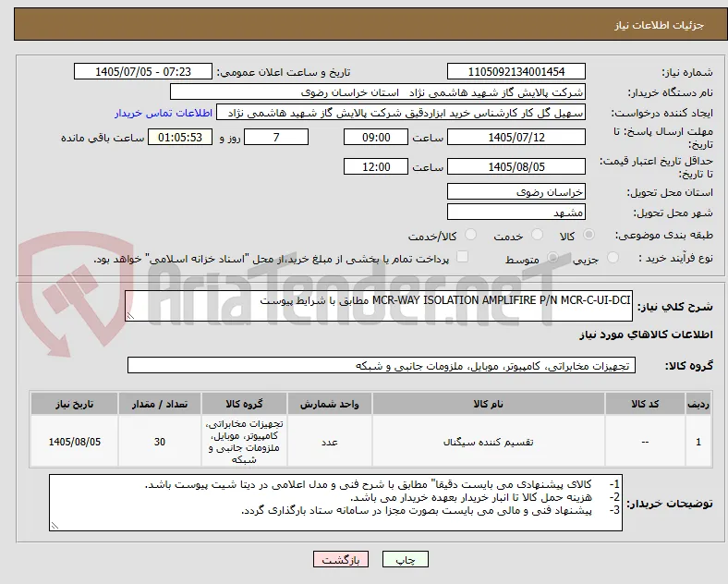This screenshot has width=728, height=584.
Task: Click the quantity cell 30
Action: click(x=160, y=442)
